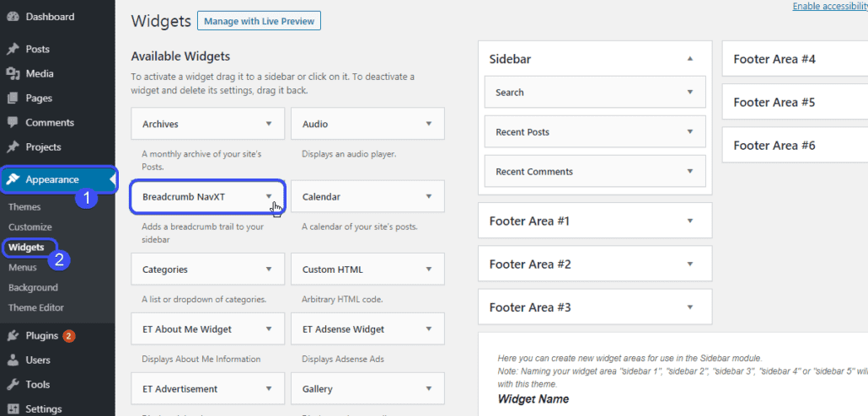Viewport: 868px width, 416px height.
Task: Click the Settings sliders icon
Action: coord(13,409)
